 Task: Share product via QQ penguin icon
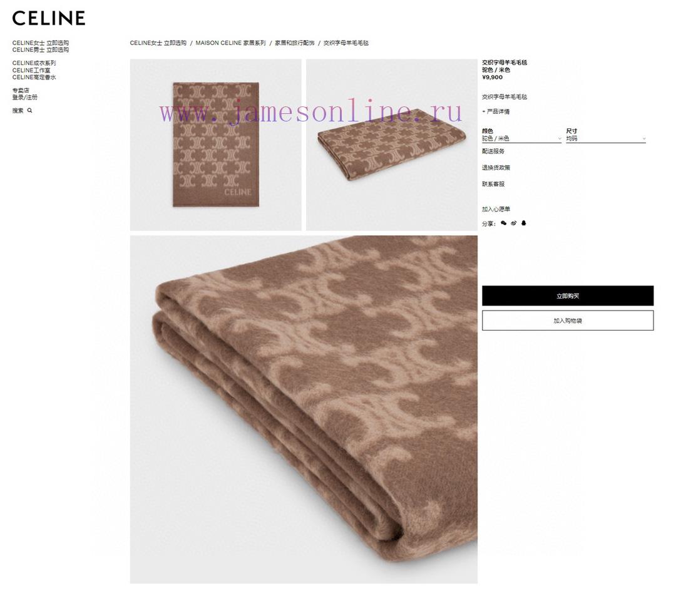[523, 223]
